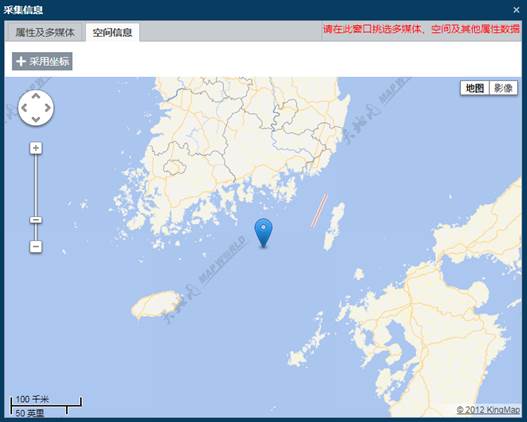
Task: Zoom in with the plus button
Action: (x=36, y=148)
